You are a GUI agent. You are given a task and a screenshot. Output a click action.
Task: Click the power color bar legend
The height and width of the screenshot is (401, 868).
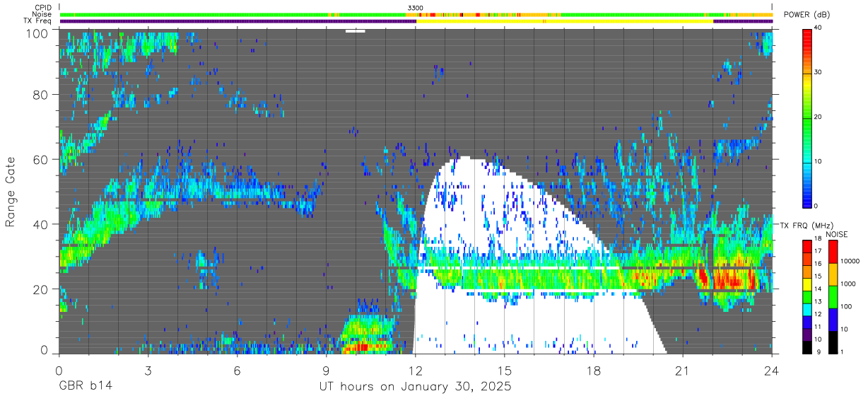[808, 117]
